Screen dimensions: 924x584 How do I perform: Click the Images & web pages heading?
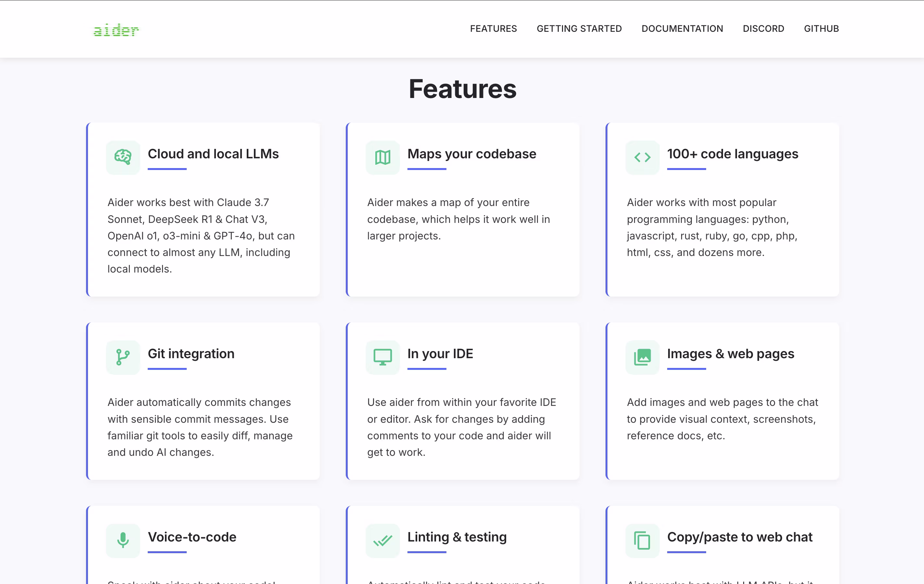point(730,354)
